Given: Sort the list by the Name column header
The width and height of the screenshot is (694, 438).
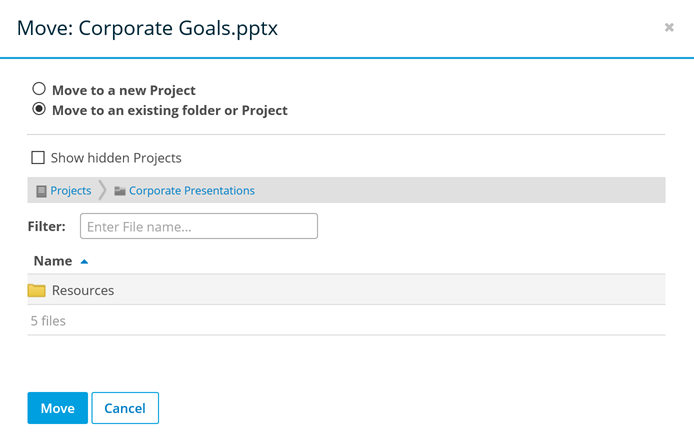Looking at the screenshot, I should coord(53,261).
